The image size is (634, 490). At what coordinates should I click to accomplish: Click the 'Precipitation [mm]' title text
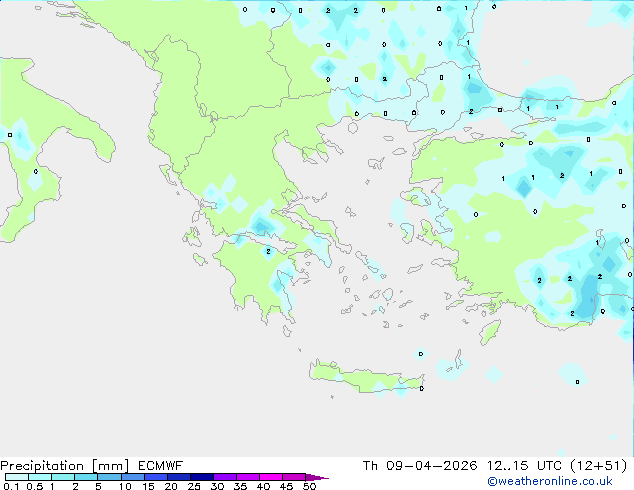(65, 466)
